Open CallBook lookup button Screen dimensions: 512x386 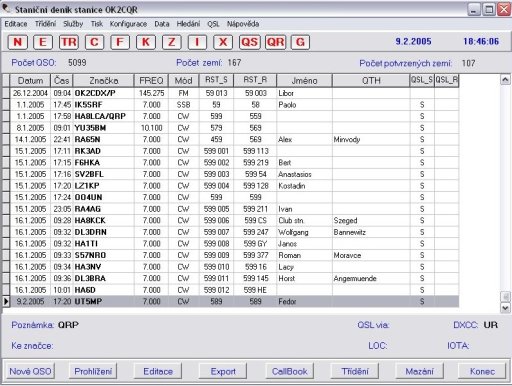(x=289, y=371)
